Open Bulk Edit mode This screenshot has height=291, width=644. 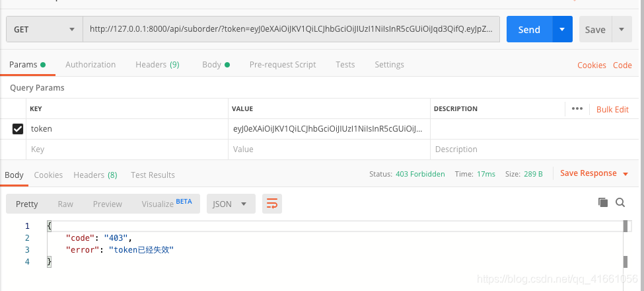(x=612, y=109)
